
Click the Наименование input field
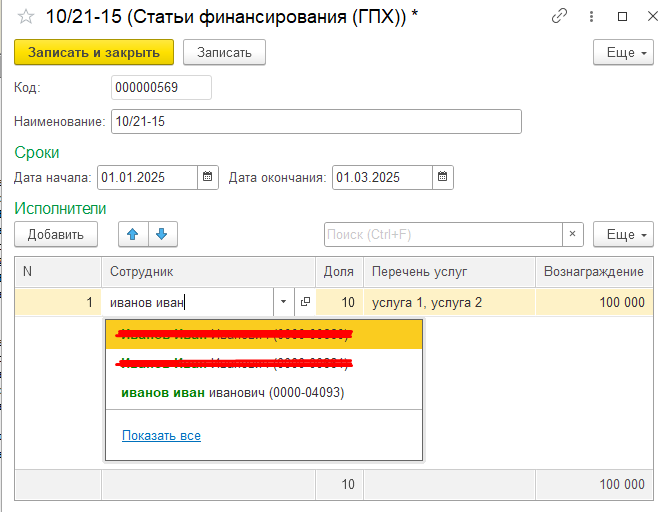(316, 121)
